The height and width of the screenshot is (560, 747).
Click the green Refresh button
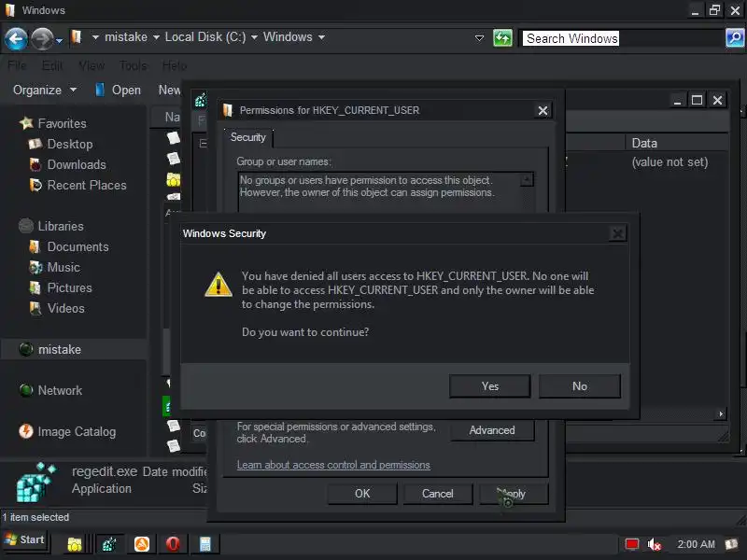click(502, 38)
